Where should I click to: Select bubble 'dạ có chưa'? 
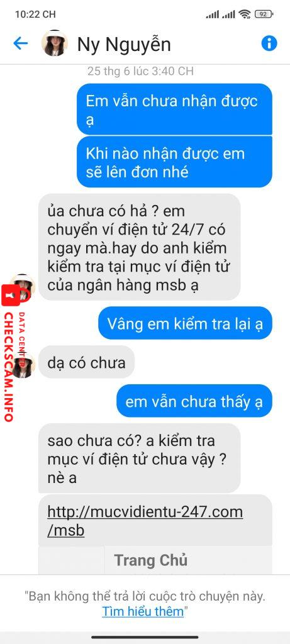(86, 362)
